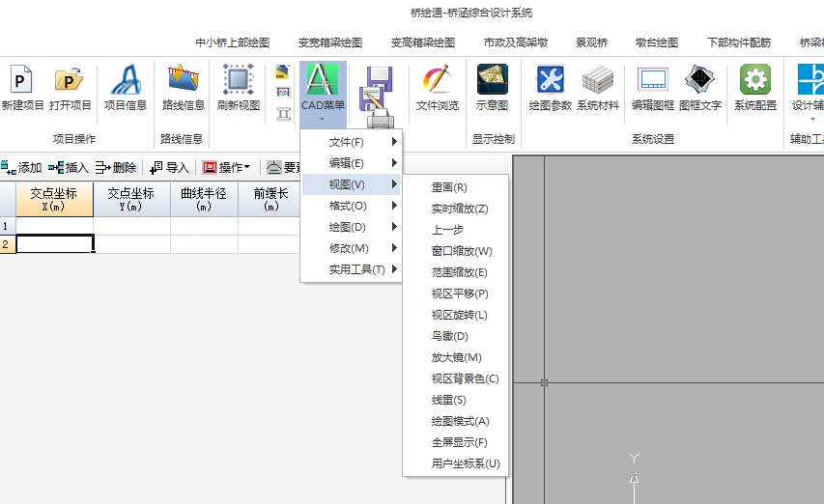Viewport: 824px width, 504px height.
Task: Refresh the view with 刷新视图
Action: 238,88
